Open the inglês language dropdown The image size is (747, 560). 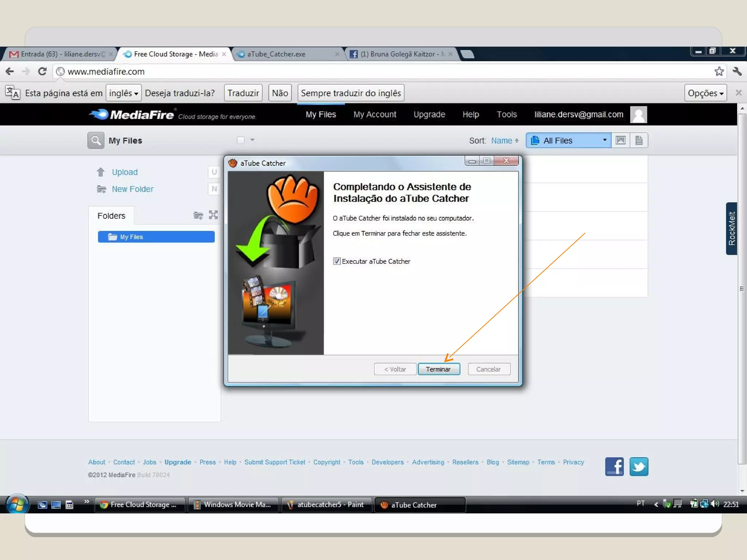coord(123,93)
